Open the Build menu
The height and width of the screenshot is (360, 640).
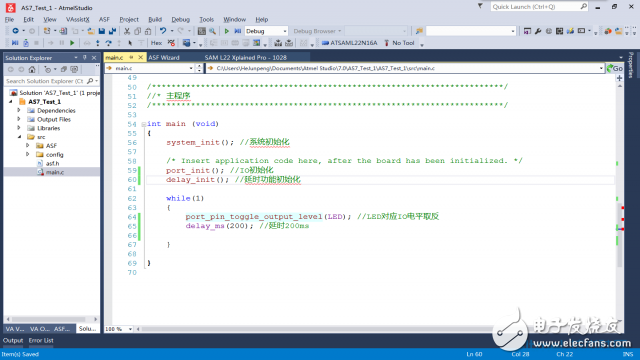[x=155, y=19]
